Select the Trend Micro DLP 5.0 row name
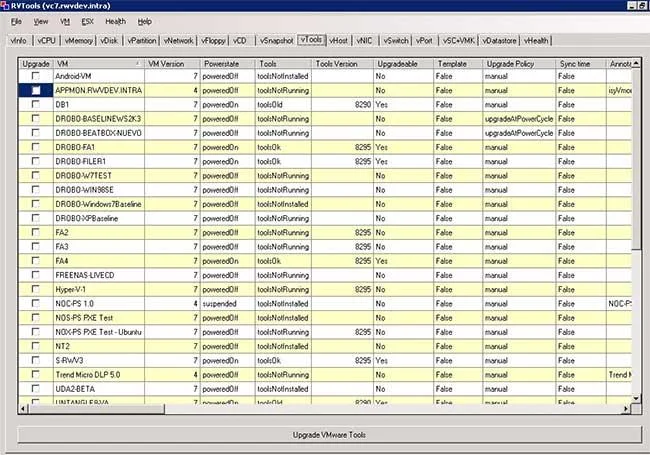Viewport: 650px width, 455px height. 88,375
